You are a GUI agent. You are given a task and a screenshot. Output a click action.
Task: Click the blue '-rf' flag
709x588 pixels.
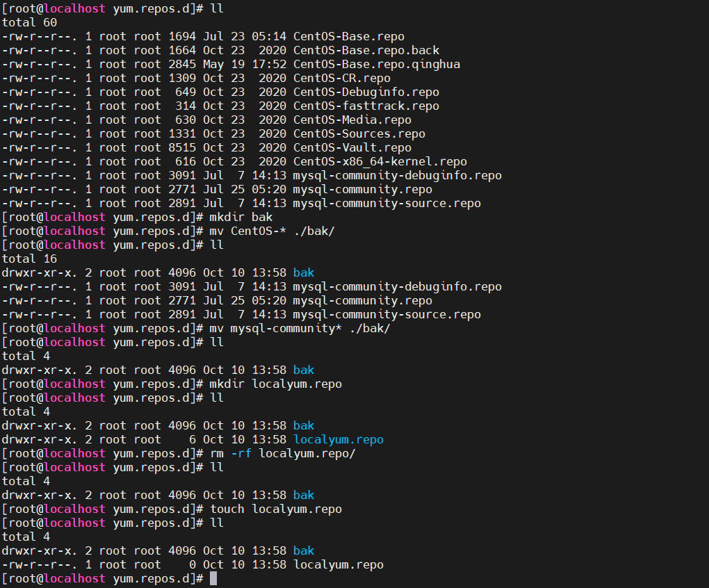241,453
